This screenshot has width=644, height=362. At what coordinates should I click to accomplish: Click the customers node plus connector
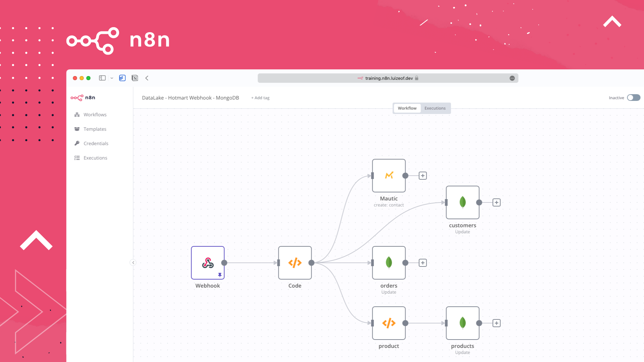pyautogui.click(x=496, y=202)
